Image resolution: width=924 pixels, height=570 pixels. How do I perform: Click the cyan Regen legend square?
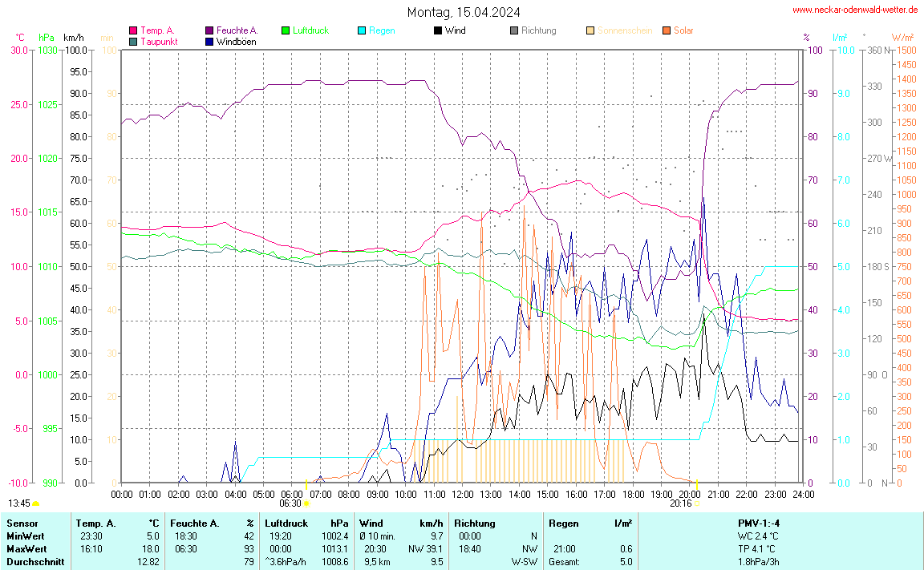[362, 30]
